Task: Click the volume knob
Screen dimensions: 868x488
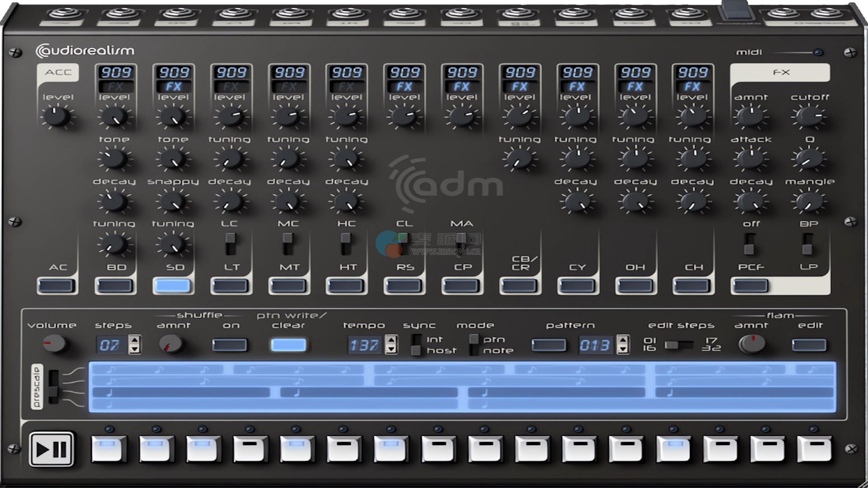Action: pyautogui.click(x=55, y=344)
